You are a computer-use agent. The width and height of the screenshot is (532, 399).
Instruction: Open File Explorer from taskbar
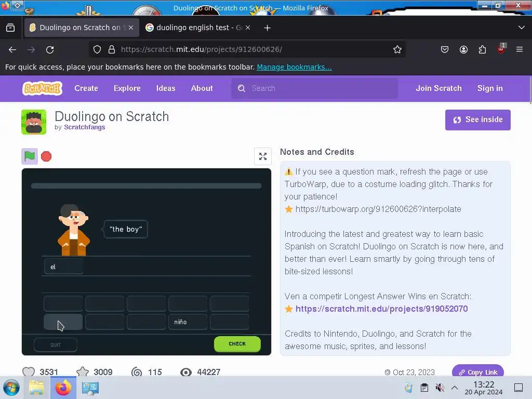click(x=36, y=388)
